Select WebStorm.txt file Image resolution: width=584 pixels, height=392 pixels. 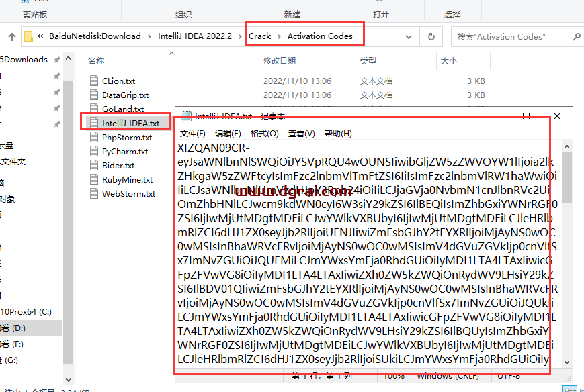pyautogui.click(x=128, y=194)
